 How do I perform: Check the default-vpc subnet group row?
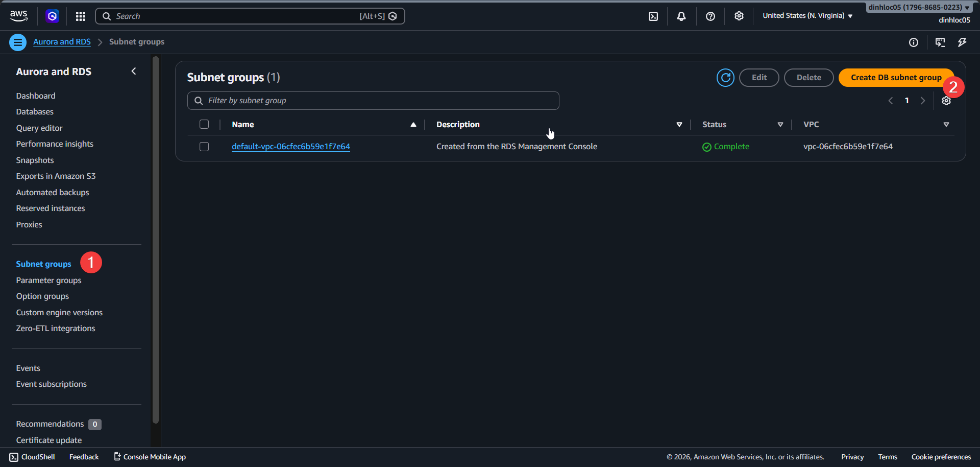[204, 146]
